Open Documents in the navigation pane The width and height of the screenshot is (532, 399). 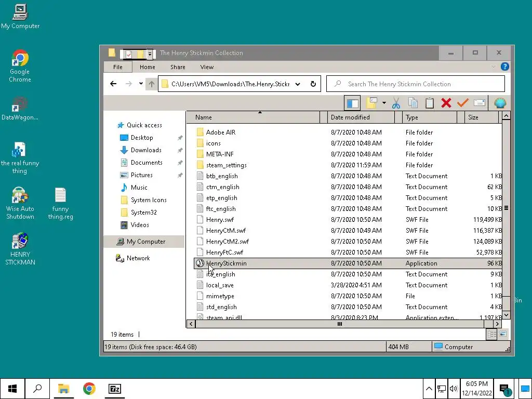tap(147, 163)
